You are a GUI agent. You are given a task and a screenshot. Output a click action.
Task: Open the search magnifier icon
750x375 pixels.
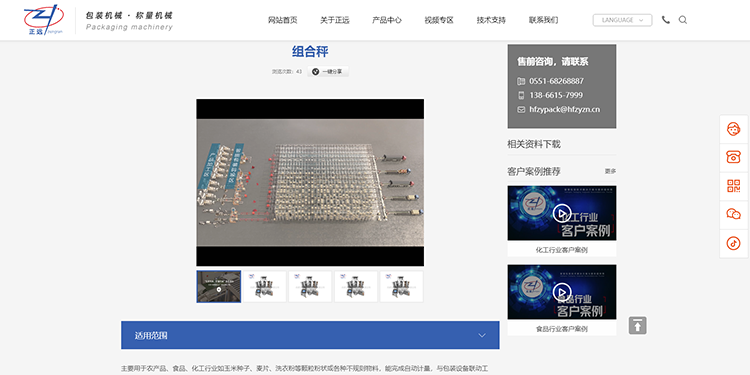click(683, 20)
